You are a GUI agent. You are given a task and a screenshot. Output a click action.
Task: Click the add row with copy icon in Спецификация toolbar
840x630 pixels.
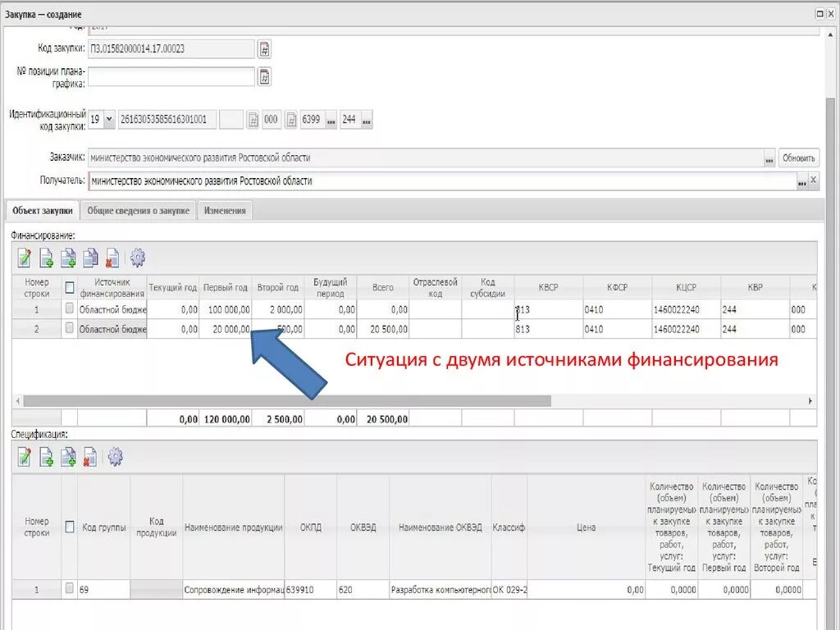68,457
